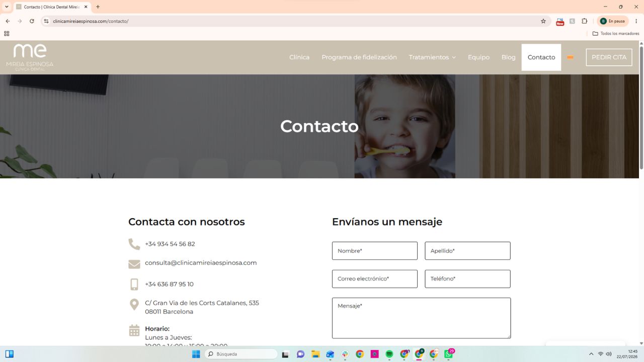Screen dimensions: 644x362
Task: Click the PEDIR CITA button
Action: pyautogui.click(x=609, y=57)
